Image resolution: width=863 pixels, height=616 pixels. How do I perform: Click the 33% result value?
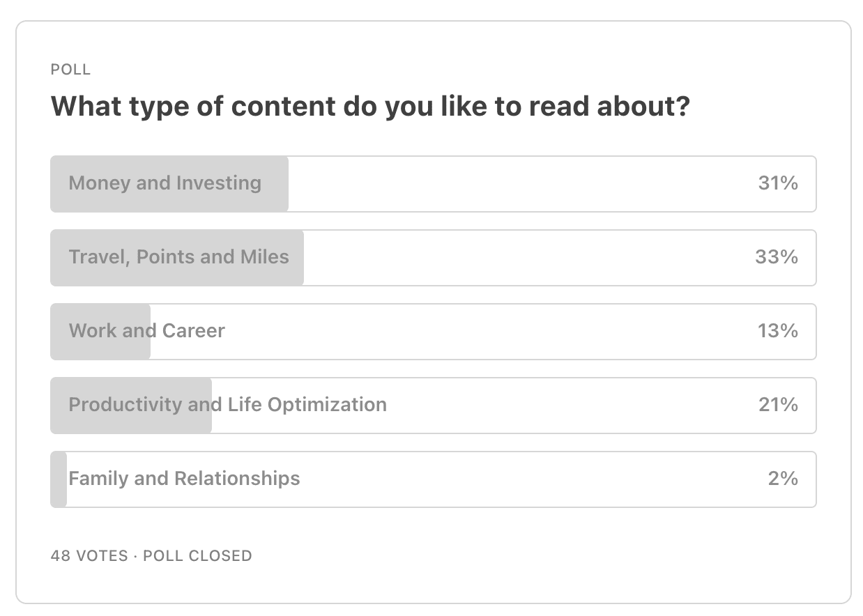(x=777, y=257)
